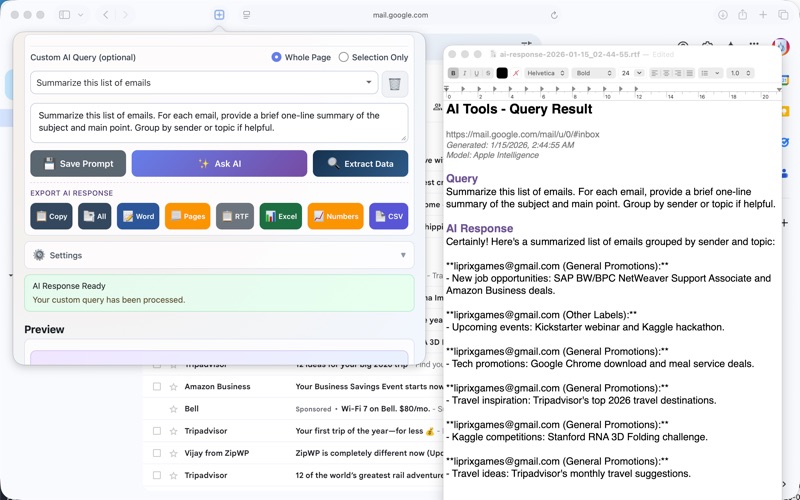800x500 pixels.
Task: Click the AI Tools extension icon in Safari toolbar
Action: click(219, 15)
